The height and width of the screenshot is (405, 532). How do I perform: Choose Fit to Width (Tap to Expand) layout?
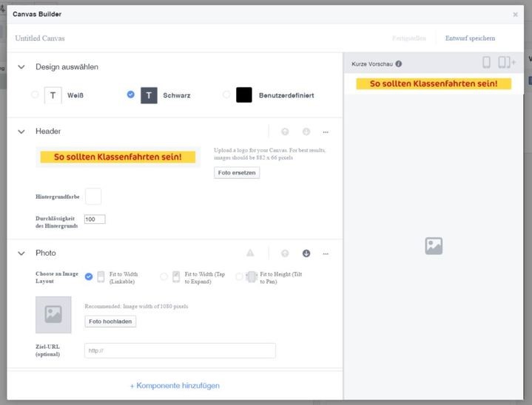[x=164, y=276]
